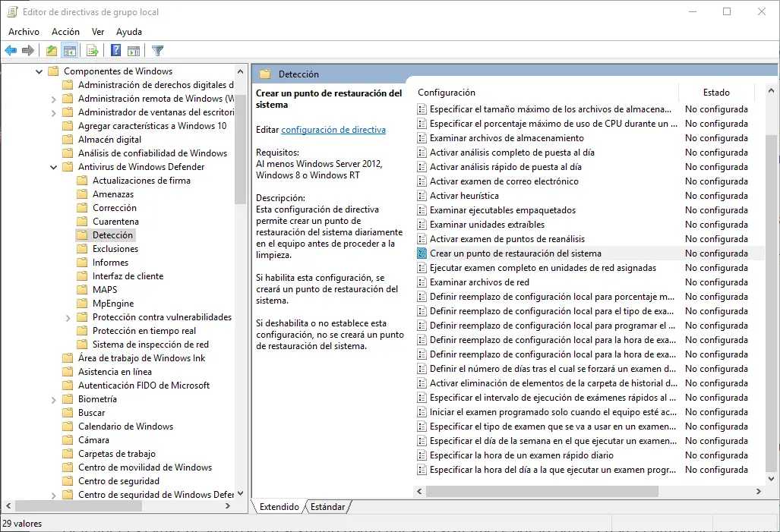
Task: Click the settings list scroll down arrow
Action: pyautogui.click(x=771, y=479)
